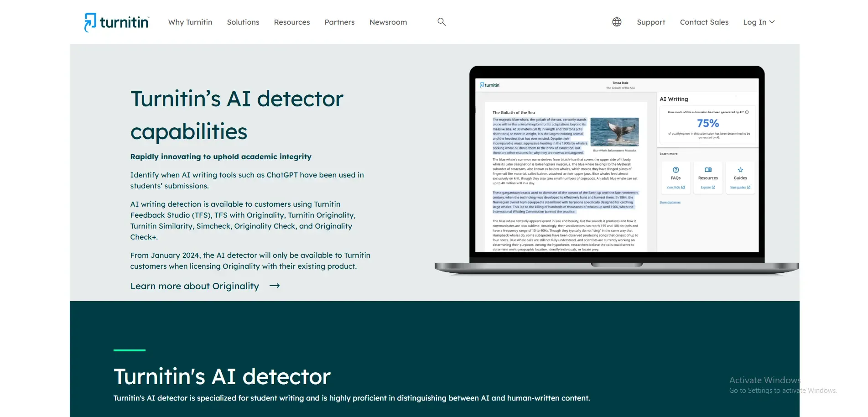Click the Turnitin logo in the header
Screen dimensions: 868x417
tap(117, 22)
